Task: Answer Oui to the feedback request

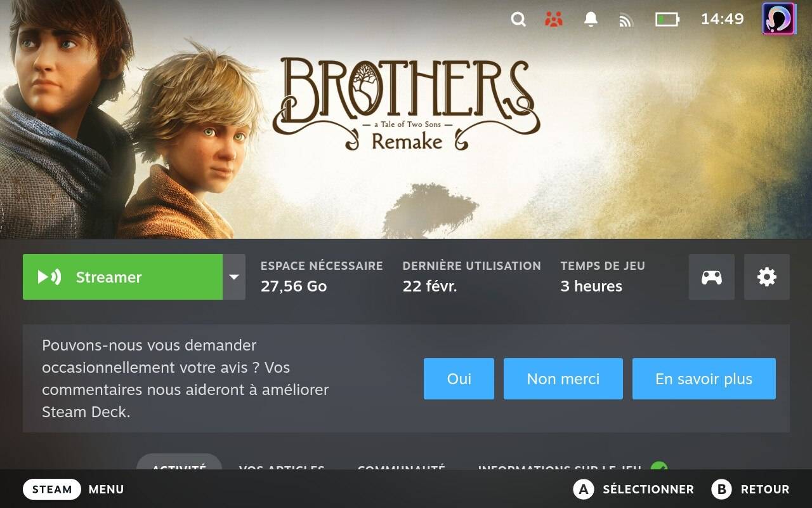Action: click(x=459, y=379)
